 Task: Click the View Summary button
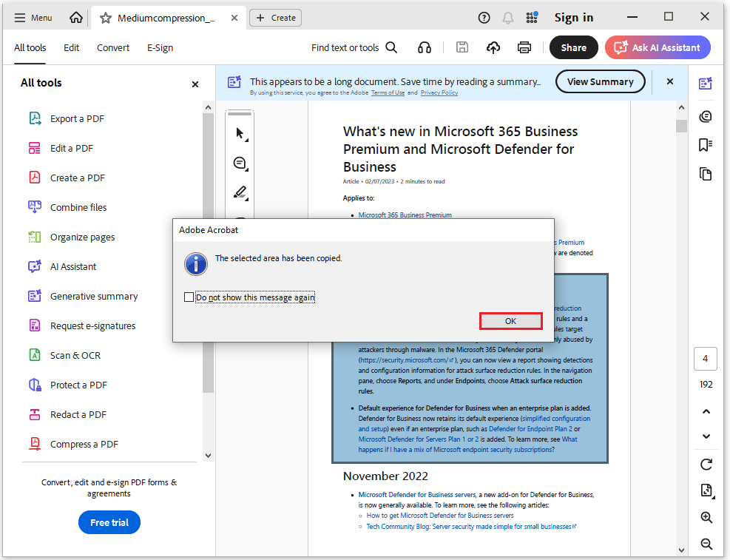[600, 81]
